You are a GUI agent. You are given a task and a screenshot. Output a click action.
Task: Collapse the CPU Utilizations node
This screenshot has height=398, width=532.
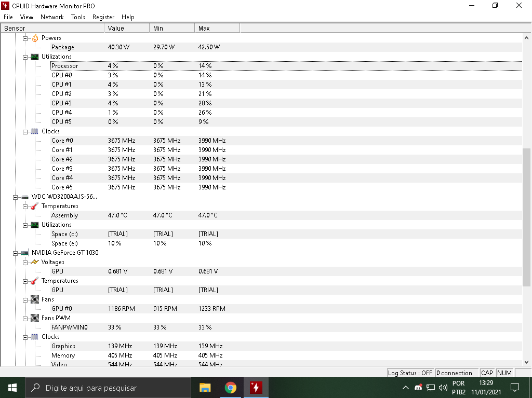[x=25, y=57]
